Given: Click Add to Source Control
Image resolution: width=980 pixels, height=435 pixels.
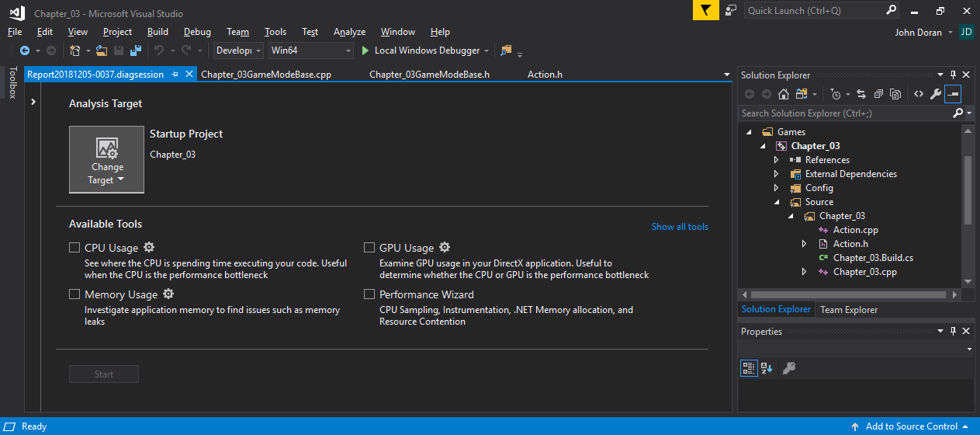Looking at the screenshot, I should [912, 426].
